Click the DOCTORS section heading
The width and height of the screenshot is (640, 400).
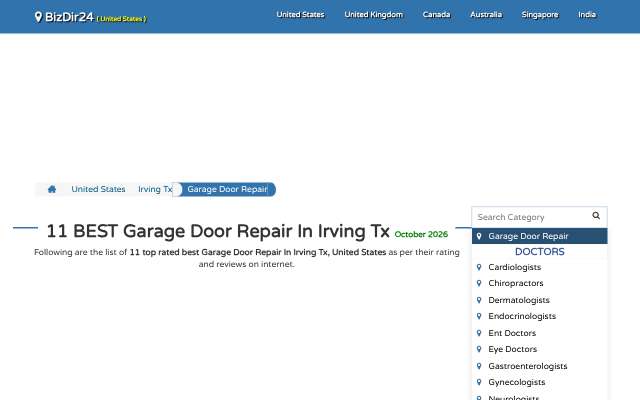pyautogui.click(x=540, y=252)
